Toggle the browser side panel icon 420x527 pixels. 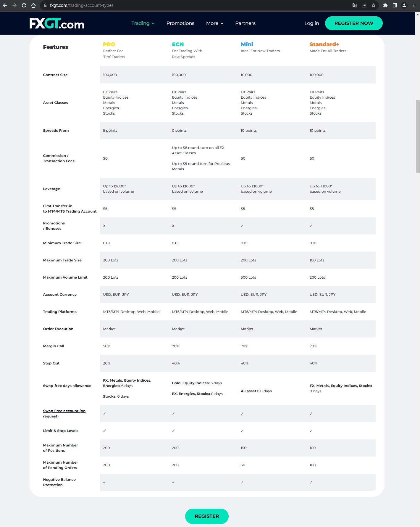click(x=395, y=5)
